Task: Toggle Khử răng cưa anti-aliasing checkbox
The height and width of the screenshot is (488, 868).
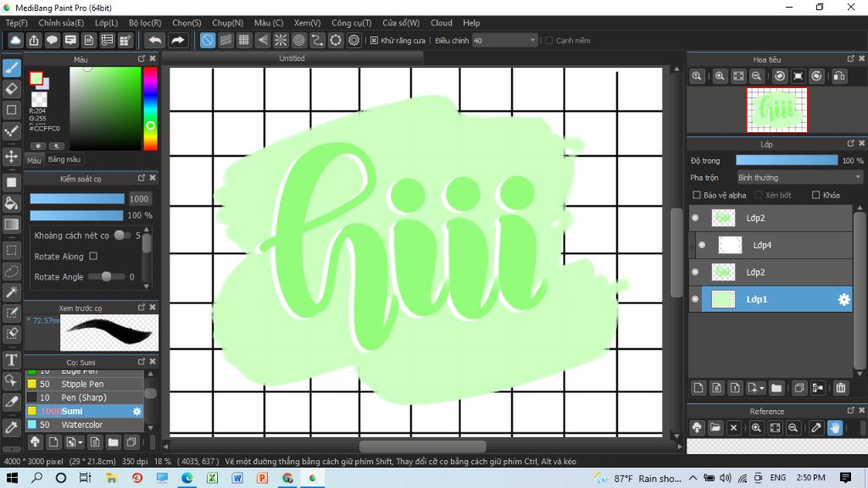Action: 374,41
